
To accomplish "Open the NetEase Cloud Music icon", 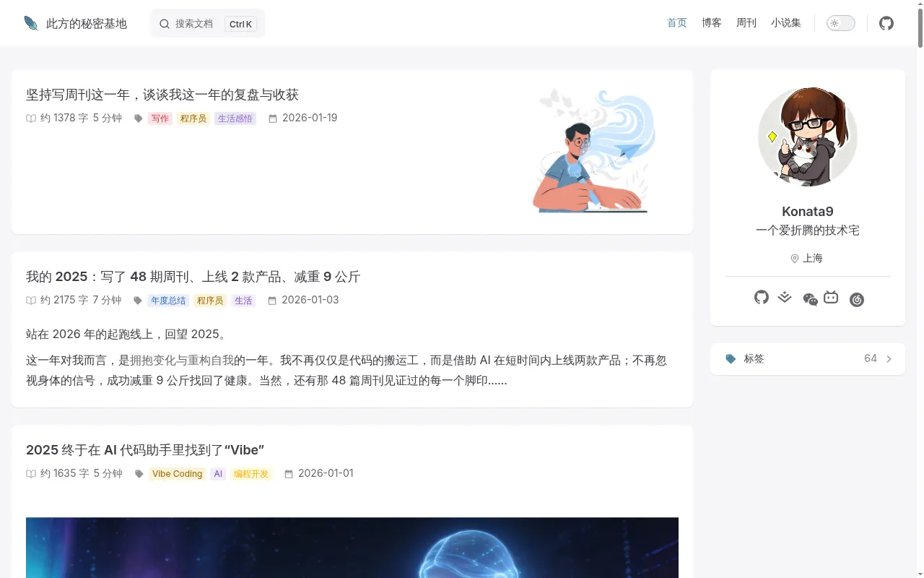I will 857,300.
